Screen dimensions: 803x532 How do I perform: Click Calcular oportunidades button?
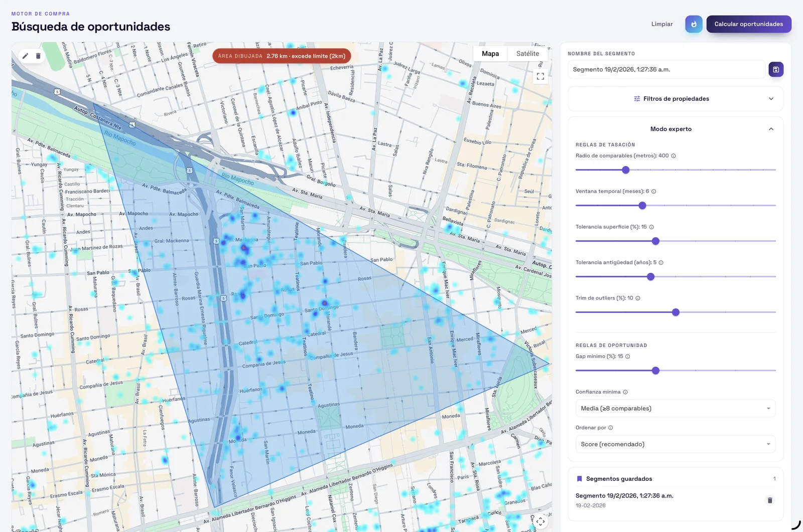coord(749,24)
